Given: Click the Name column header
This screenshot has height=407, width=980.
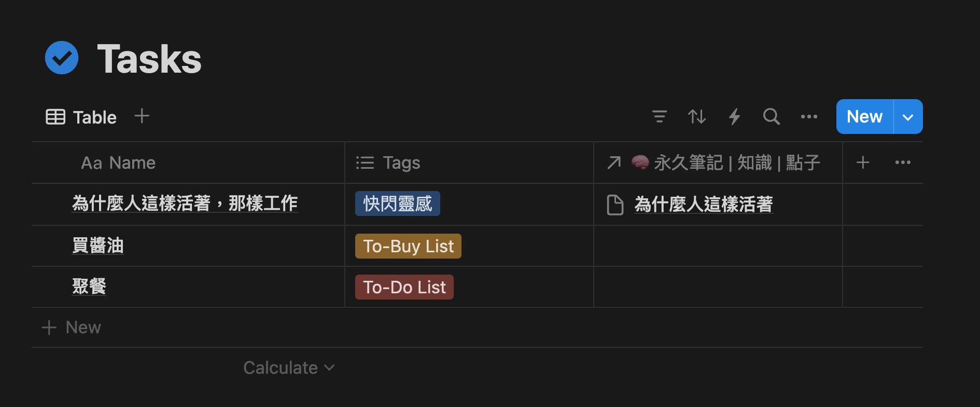Looking at the screenshot, I should click(x=118, y=163).
